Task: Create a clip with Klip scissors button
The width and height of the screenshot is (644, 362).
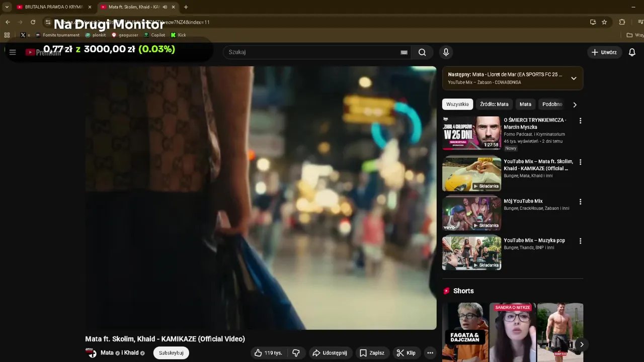Action: 406,353
